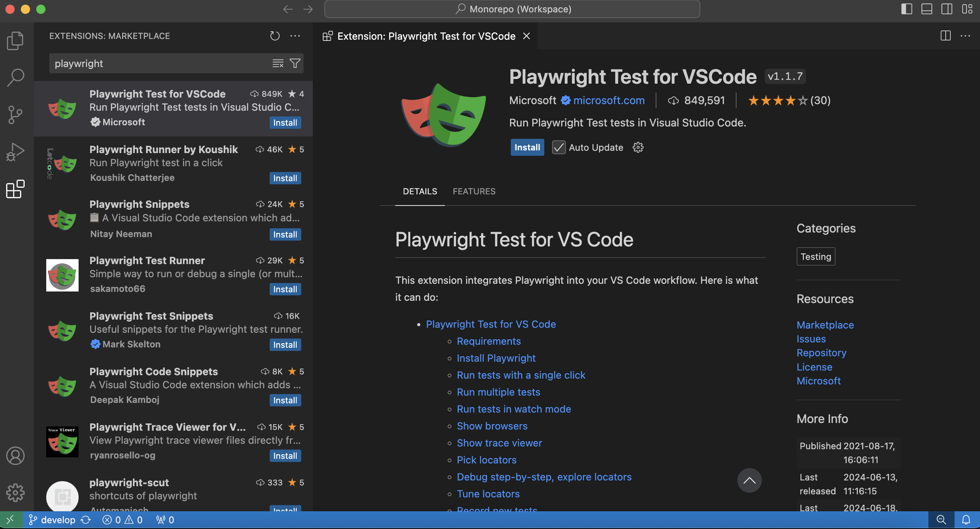Click the scroll-to-top arrow button
The image size is (980, 529).
(x=749, y=480)
